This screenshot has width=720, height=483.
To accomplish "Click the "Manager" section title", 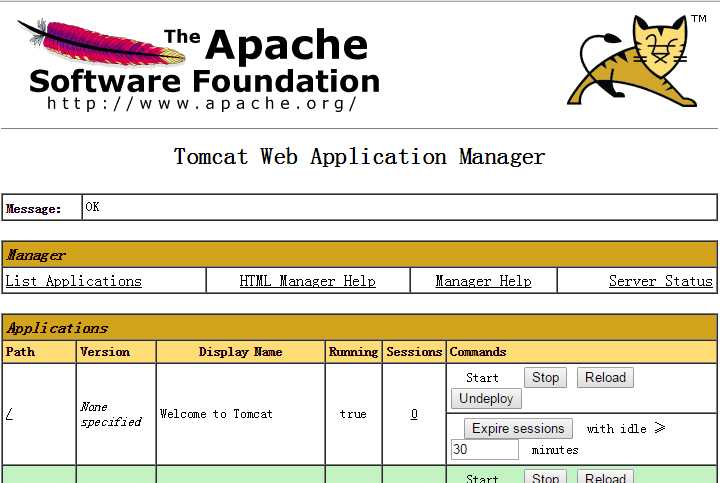I will click(36, 255).
